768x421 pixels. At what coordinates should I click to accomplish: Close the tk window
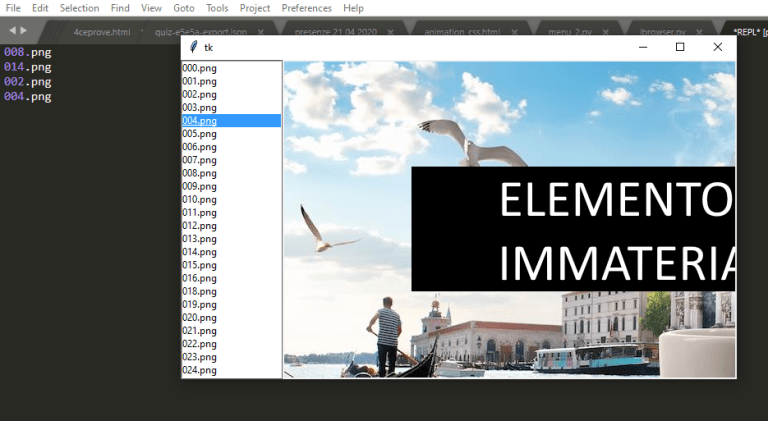pos(718,47)
